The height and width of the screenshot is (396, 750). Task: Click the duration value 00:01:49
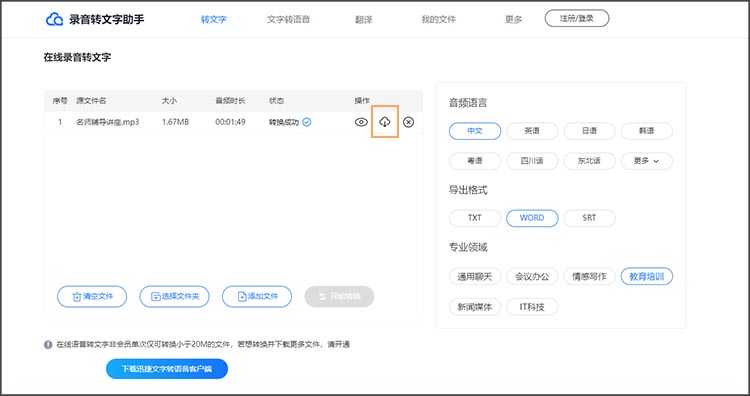pyautogui.click(x=230, y=122)
